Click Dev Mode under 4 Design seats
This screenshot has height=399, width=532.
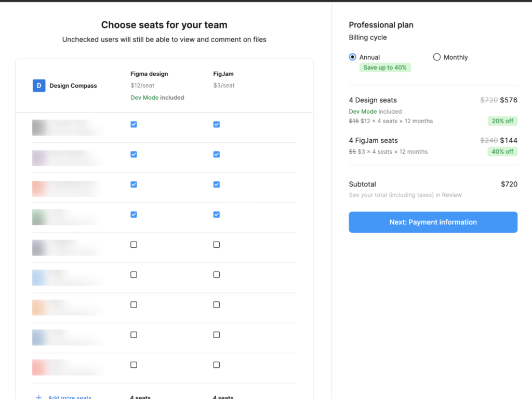point(362,111)
